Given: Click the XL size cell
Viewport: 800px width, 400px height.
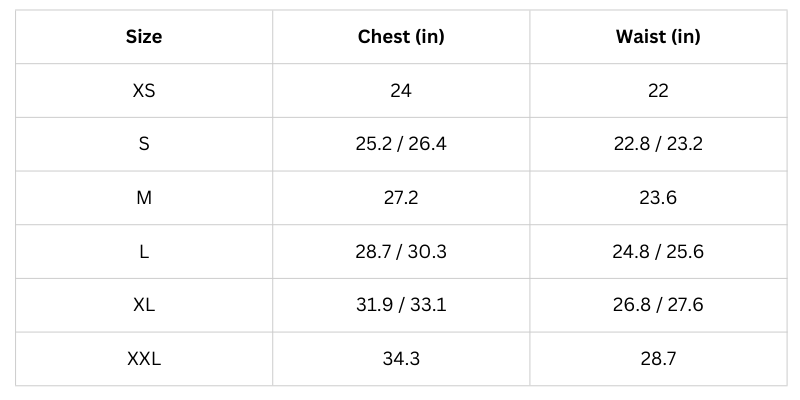Looking at the screenshot, I should point(144,305).
